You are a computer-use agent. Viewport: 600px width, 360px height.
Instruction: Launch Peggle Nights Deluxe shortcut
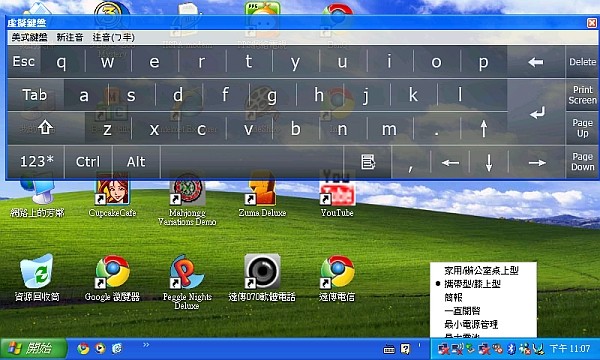point(187,281)
